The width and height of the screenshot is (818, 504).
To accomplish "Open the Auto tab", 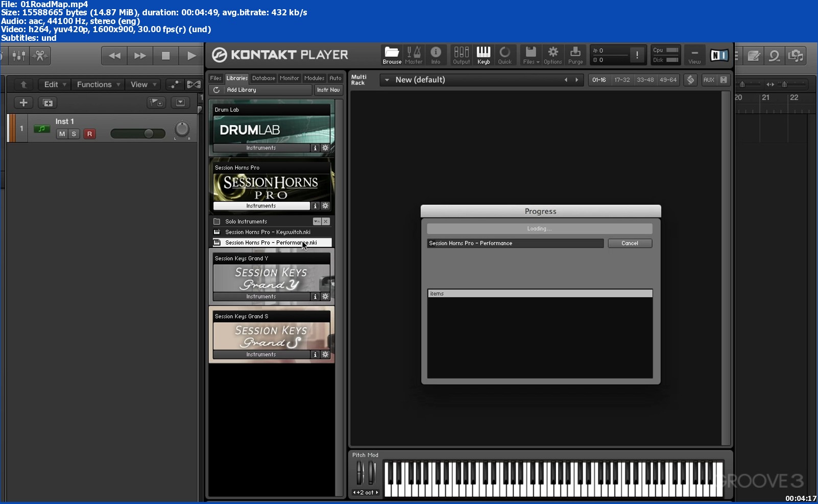I will pyautogui.click(x=335, y=78).
